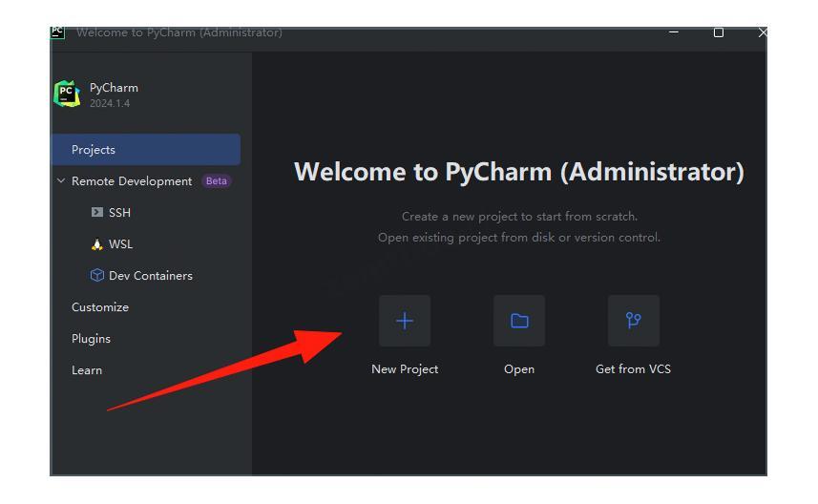Click the PyCharm version 2024.1.4 text
The image size is (818, 504).
(x=110, y=103)
